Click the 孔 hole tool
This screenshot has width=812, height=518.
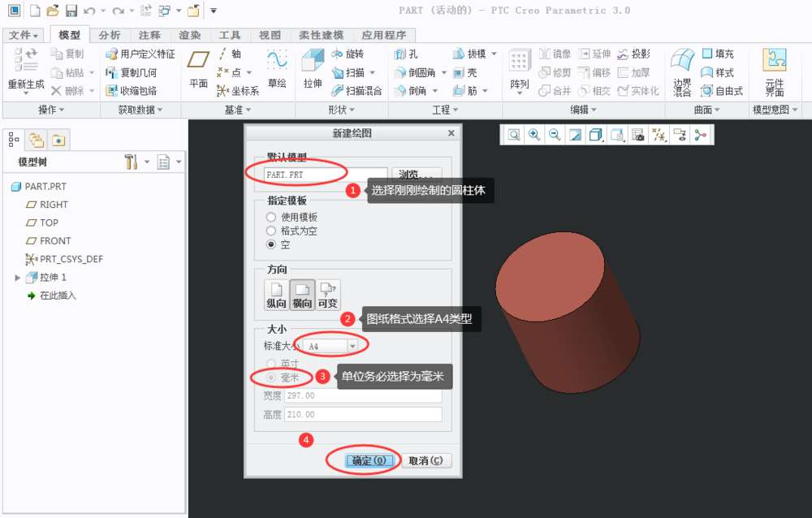click(406, 54)
